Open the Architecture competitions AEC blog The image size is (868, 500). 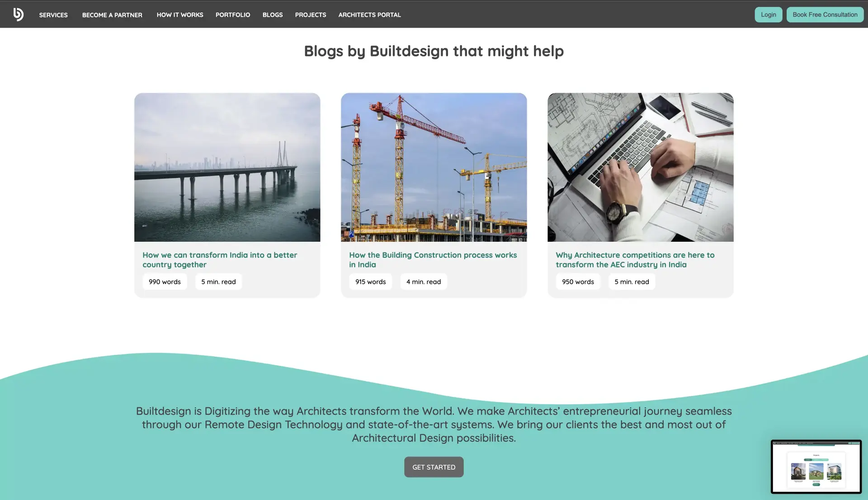(x=635, y=259)
